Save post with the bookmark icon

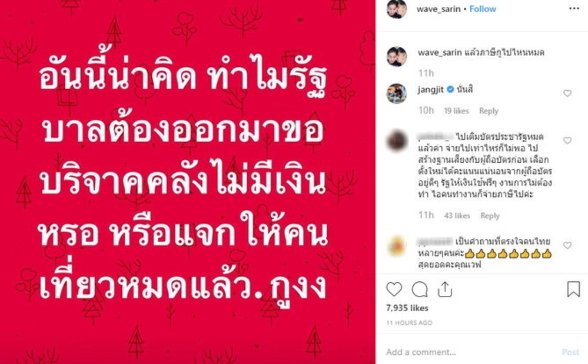pos(573,289)
